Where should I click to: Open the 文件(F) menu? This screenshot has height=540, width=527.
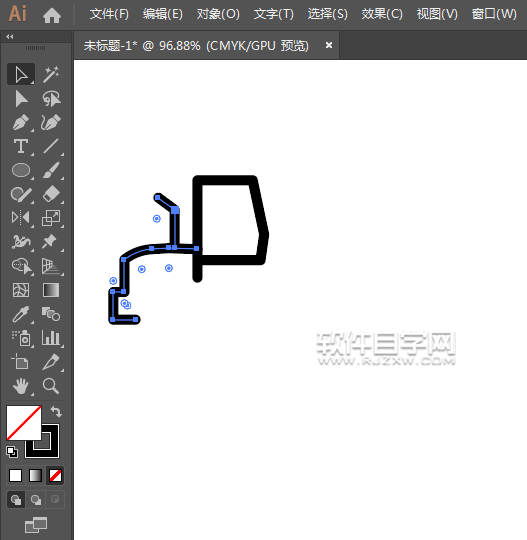click(x=109, y=14)
